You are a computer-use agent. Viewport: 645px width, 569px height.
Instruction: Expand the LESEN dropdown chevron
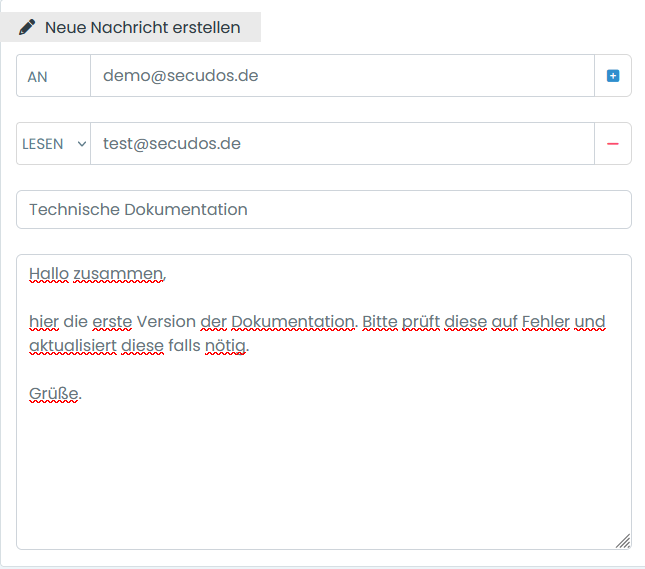82,144
